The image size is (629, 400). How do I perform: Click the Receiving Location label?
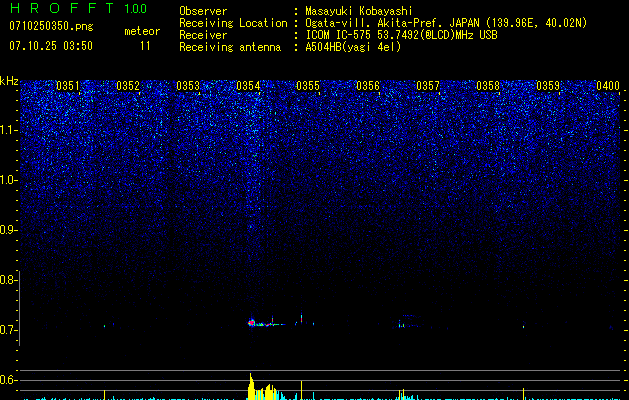[233, 23]
